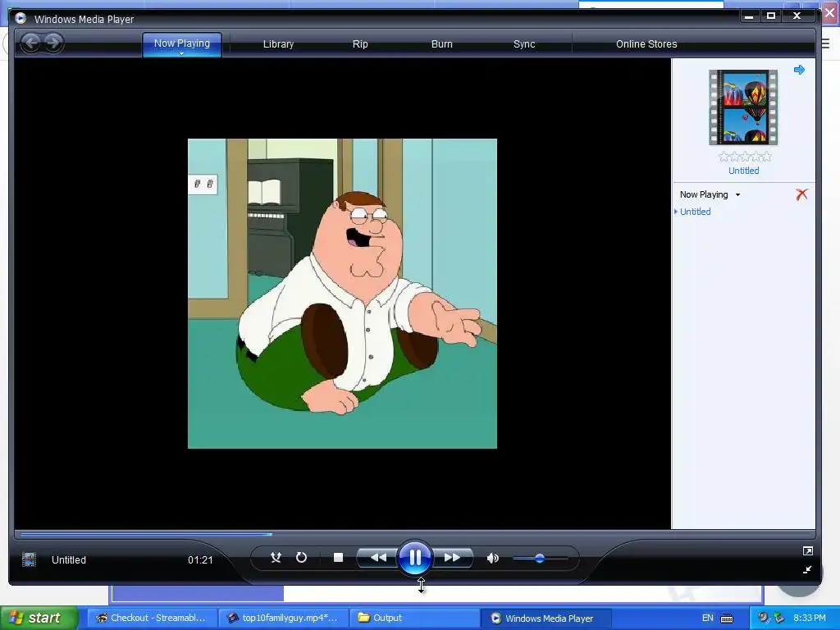The height and width of the screenshot is (630, 840).
Task: Open the Output folder from the taskbar
Action: click(x=414, y=618)
